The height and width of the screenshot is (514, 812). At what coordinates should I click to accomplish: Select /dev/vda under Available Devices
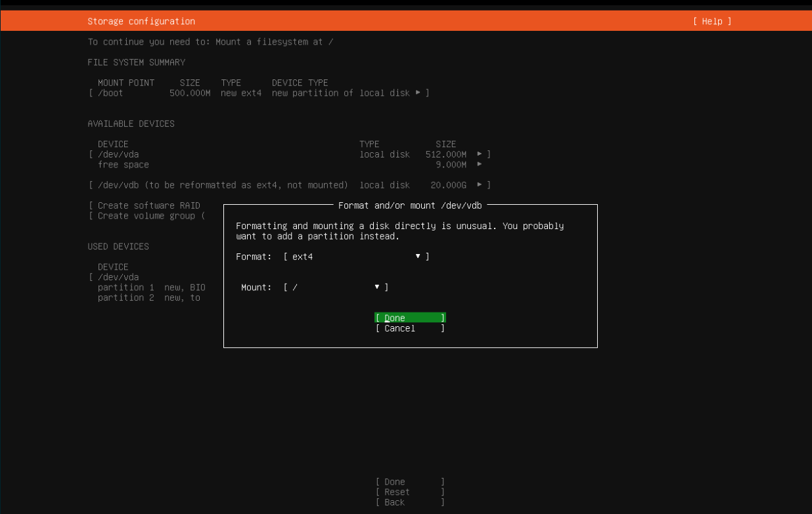[x=118, y=154]
